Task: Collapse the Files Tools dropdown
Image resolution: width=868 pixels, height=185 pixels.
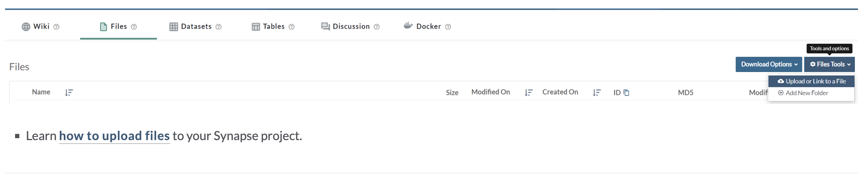Action: click(829, 64)
